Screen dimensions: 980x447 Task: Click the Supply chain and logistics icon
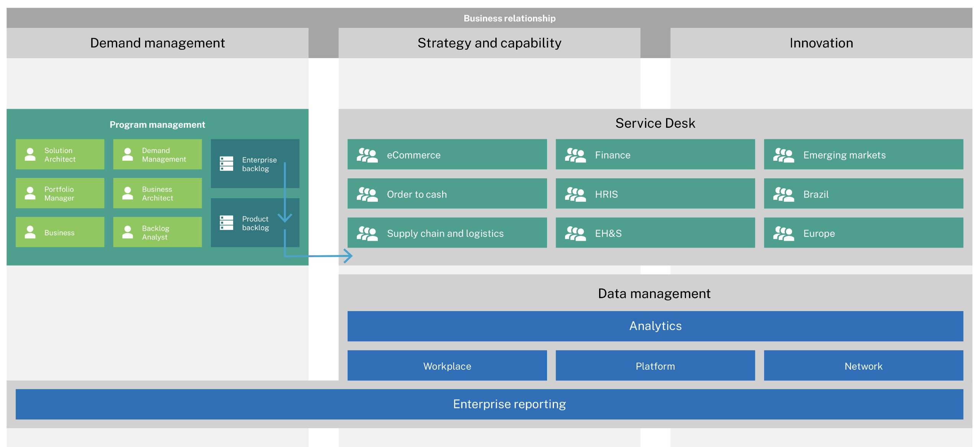coord(367,233)
